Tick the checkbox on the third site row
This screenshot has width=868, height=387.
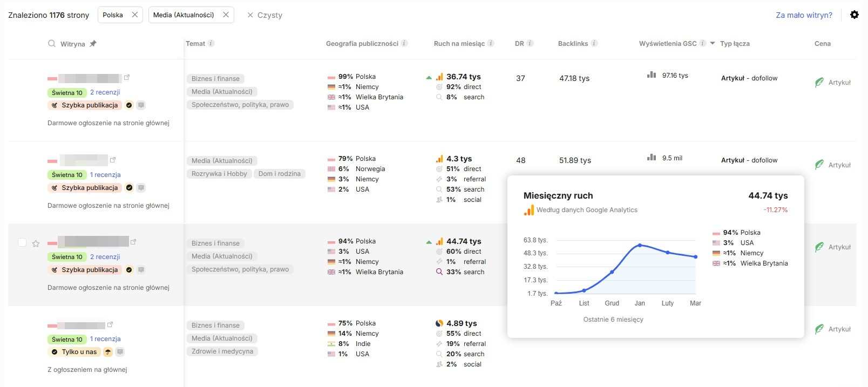tap(22, 242)
